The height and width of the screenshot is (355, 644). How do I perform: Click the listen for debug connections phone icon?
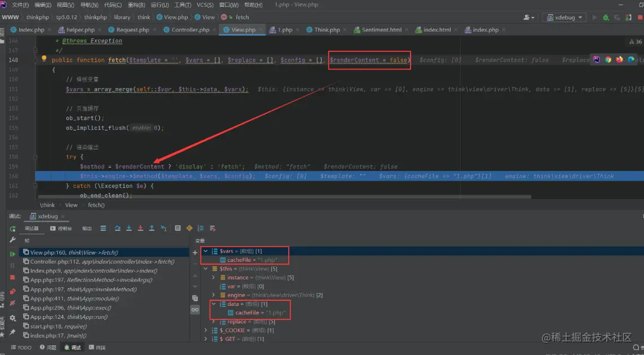click(628, 17)
